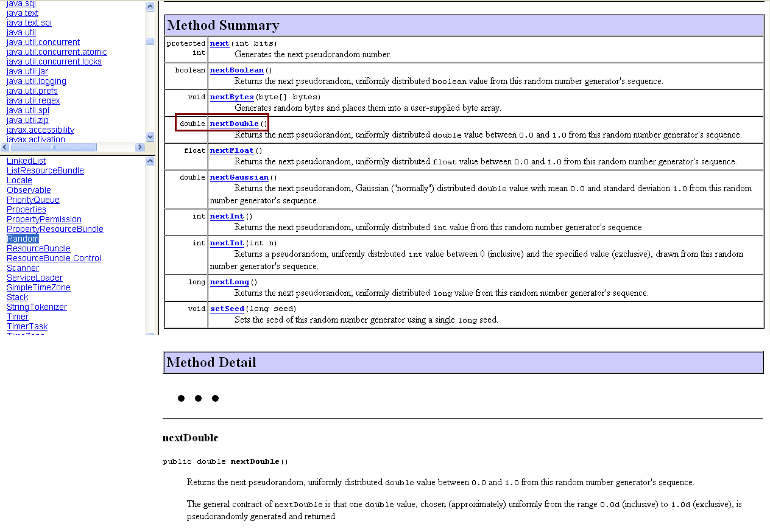Click the bold "nextDouble" detail heading
The image size is (770, 532).
point(190,438)
